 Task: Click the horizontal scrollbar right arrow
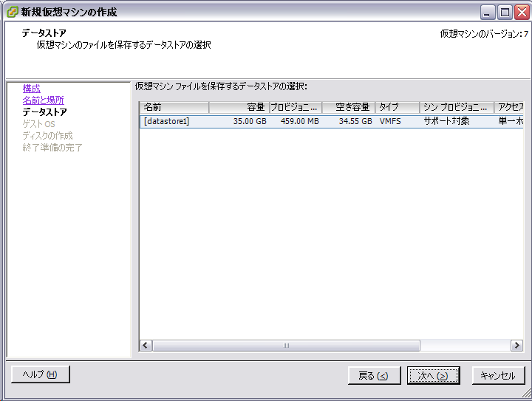(x=516, y=346)
